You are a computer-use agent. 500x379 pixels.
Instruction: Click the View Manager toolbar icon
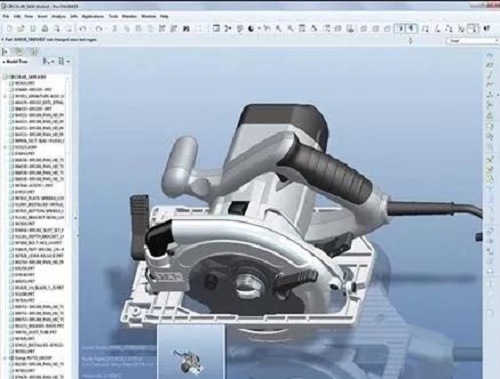pyautogui.click(x=350, y=29)
